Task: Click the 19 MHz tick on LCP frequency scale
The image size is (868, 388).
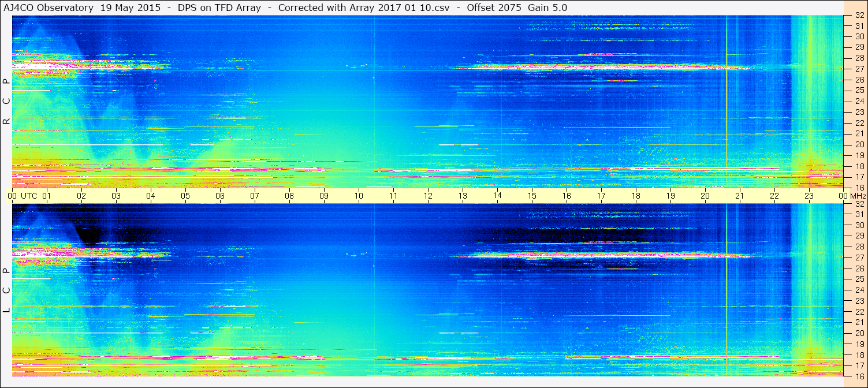Action: pyautogui.click(x=859, y=344)
